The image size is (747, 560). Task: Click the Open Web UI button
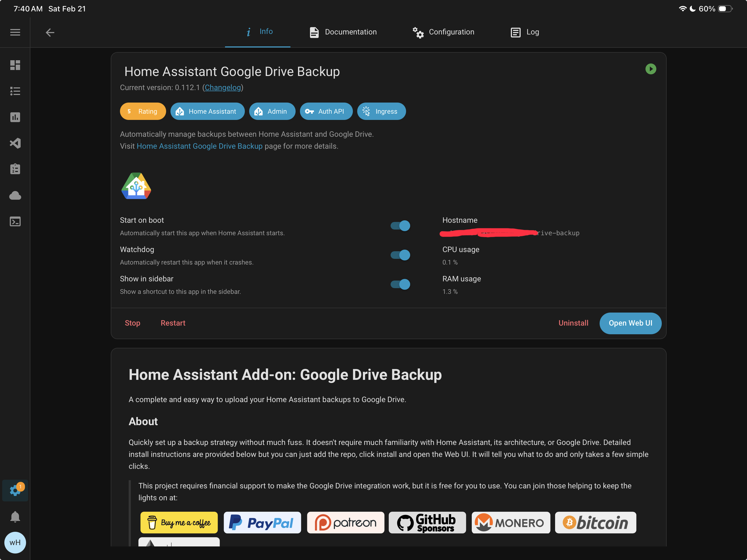point(630,323)
